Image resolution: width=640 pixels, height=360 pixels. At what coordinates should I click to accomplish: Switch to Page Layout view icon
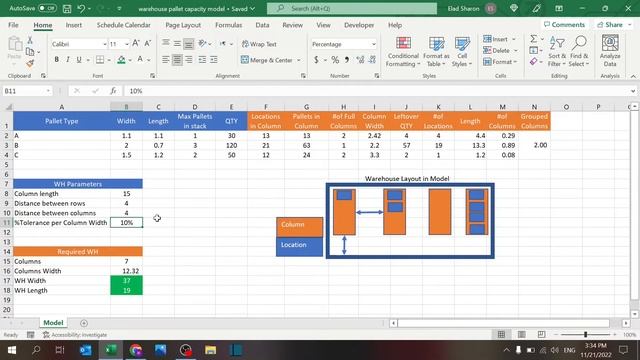point(521,335)
